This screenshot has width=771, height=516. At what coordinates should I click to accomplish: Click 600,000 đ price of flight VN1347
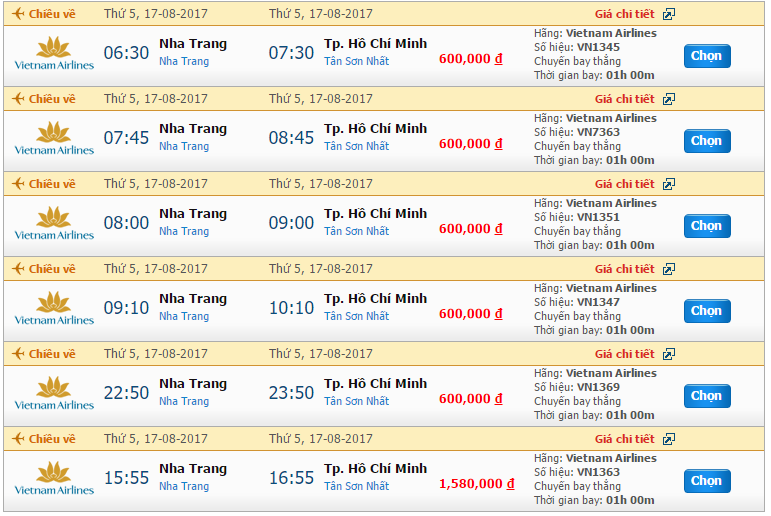[471, 314]
